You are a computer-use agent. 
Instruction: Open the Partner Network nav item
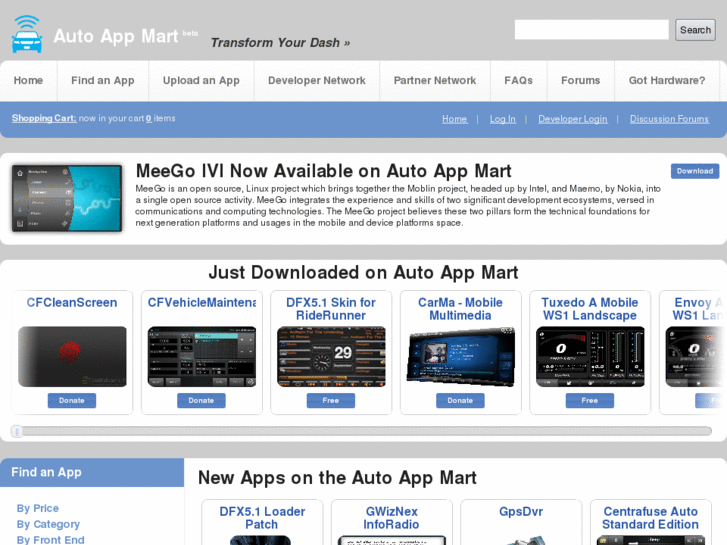(435, 81)
